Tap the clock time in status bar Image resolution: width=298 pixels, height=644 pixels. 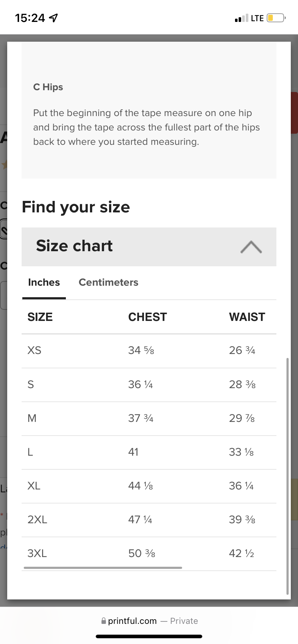(30, 18)
